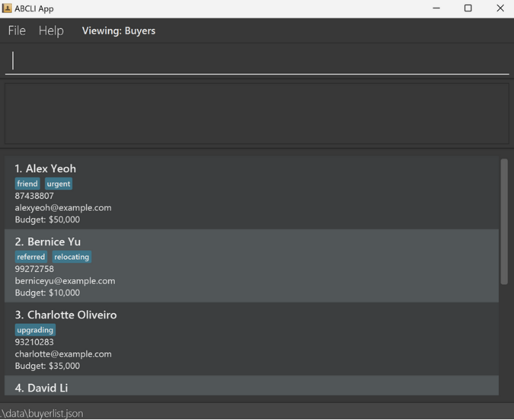Viewport: 514px width, 420px height.
Task: Maximize the ABCLI App window
Action: pyautogui.click(x=467, y=8)
